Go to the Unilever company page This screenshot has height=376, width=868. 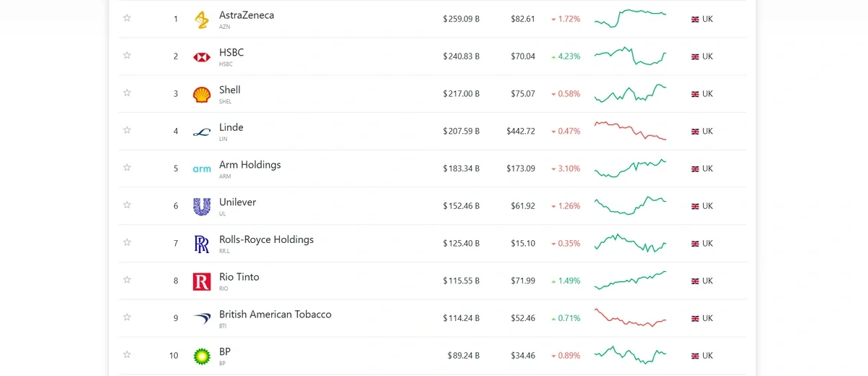(237, 202)
